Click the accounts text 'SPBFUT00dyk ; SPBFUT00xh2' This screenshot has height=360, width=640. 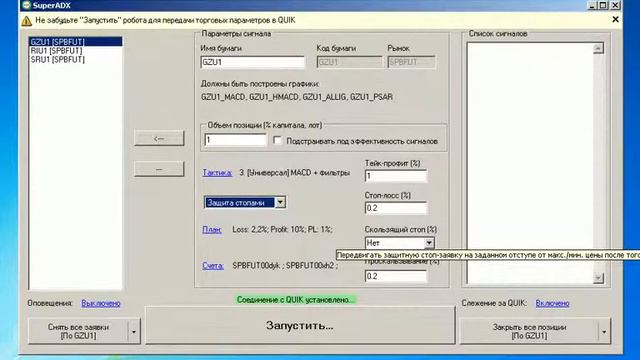pos(285,266)
